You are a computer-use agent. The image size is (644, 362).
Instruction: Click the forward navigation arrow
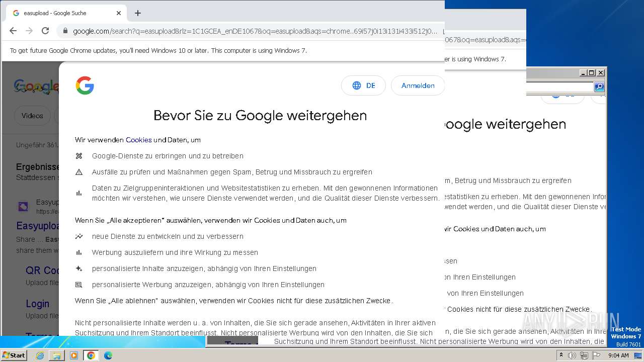coord(29,31)
